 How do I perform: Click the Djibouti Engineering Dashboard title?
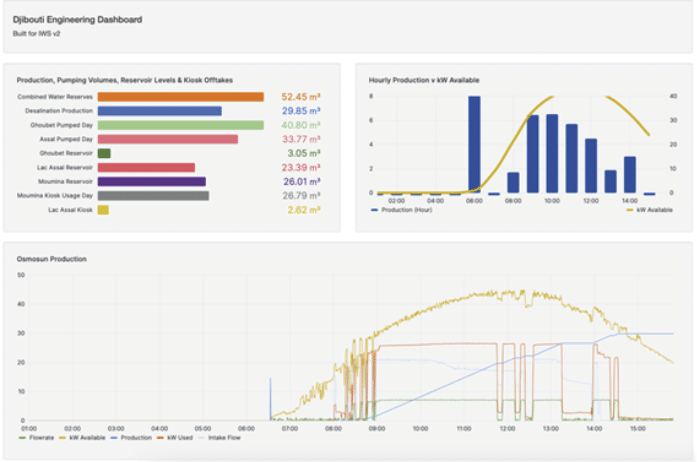[76, 19]
